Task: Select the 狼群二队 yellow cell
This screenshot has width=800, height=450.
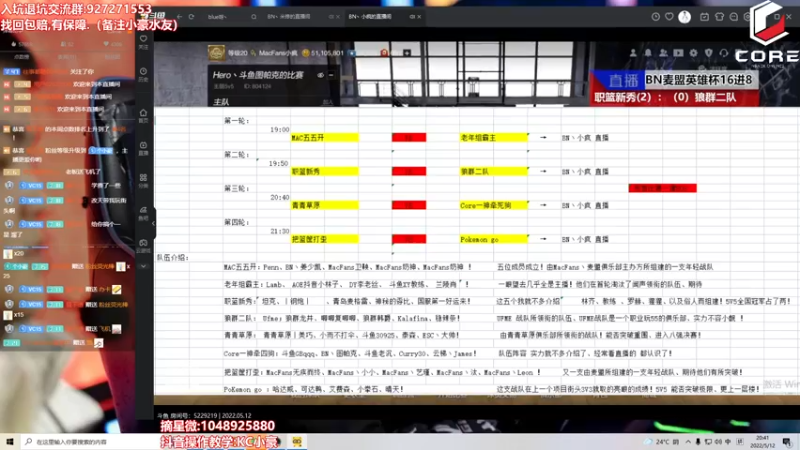Action: 493,171
